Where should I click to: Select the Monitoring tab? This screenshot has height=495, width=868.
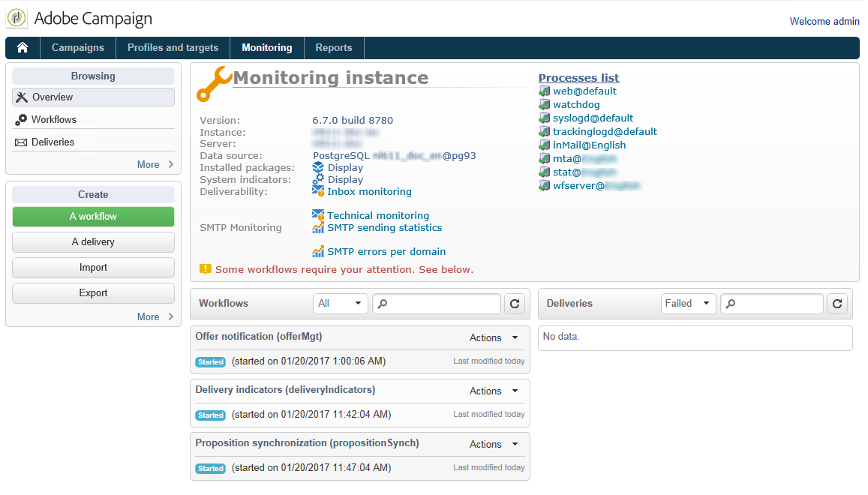(x=267, y=47)
